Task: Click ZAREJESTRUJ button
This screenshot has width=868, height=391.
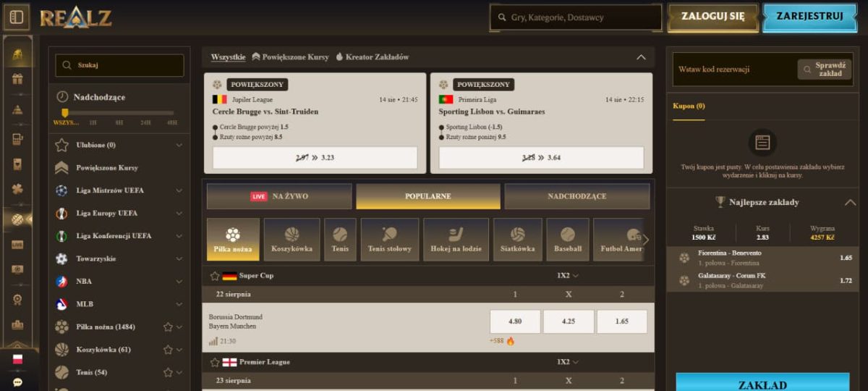Action: [809, 17]
